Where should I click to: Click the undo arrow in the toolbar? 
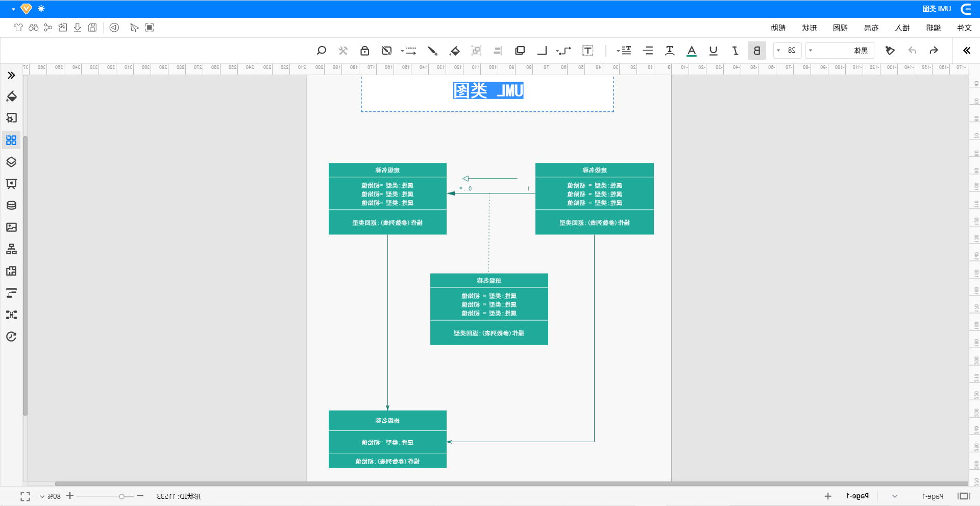(x=912, y=51)
